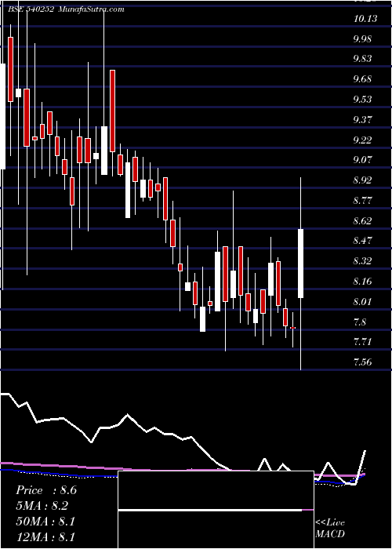This screenshot has width=392, height=549.
Task: Click the tall red candle peaking near 9.75
Action: tap(112, 111)
